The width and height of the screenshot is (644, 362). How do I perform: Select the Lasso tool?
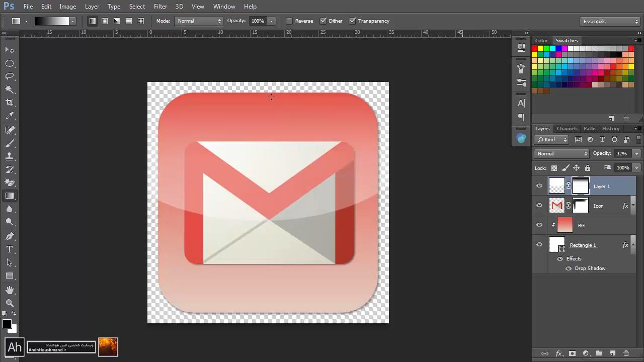tap(10, 76)
